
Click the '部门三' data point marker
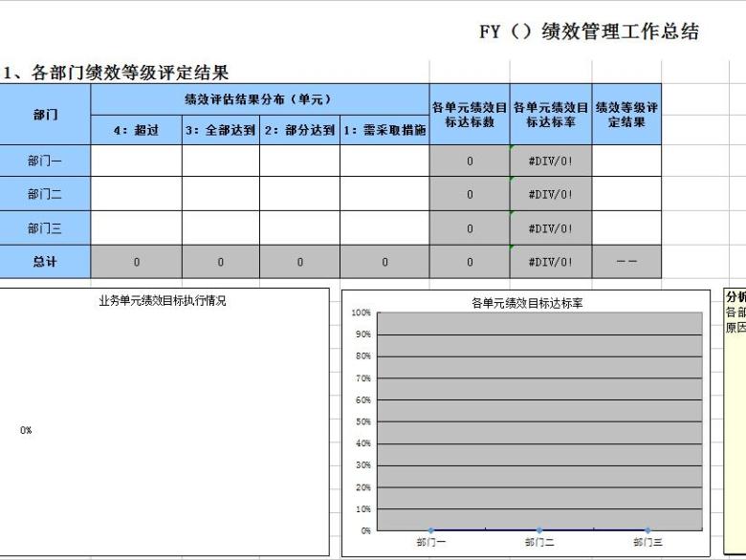[647, 530]
